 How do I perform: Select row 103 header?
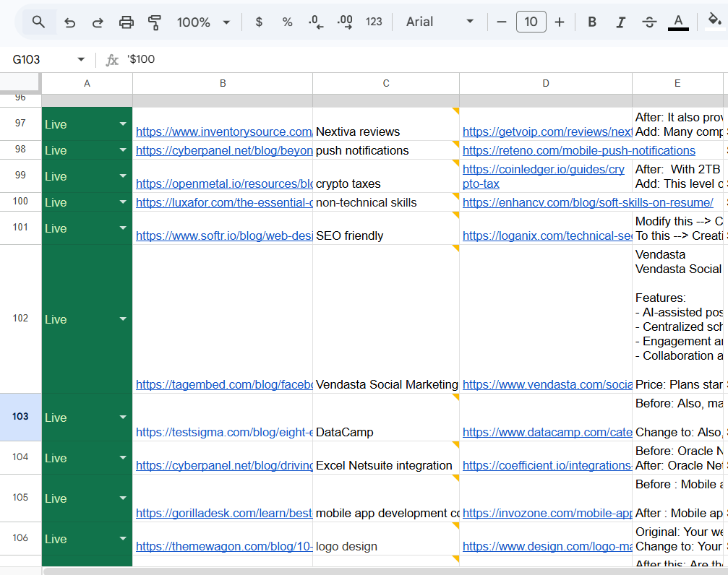[x=20, y=417]
